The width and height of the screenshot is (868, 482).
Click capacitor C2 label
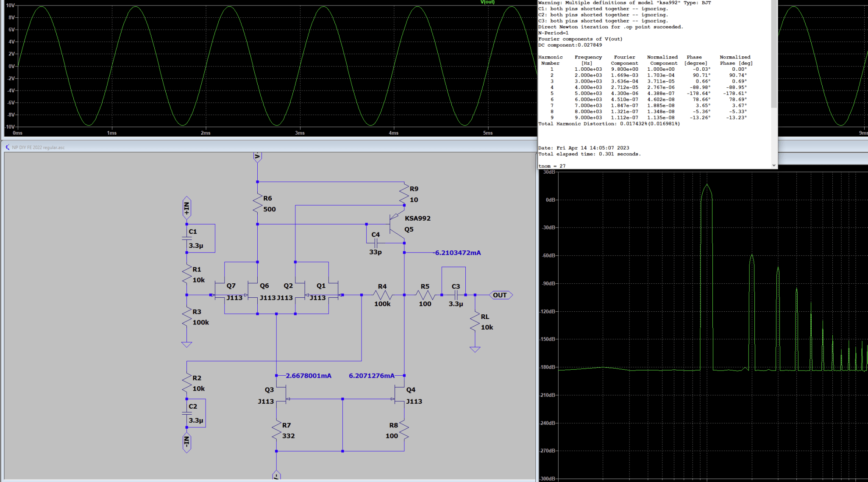click(193, 406)
